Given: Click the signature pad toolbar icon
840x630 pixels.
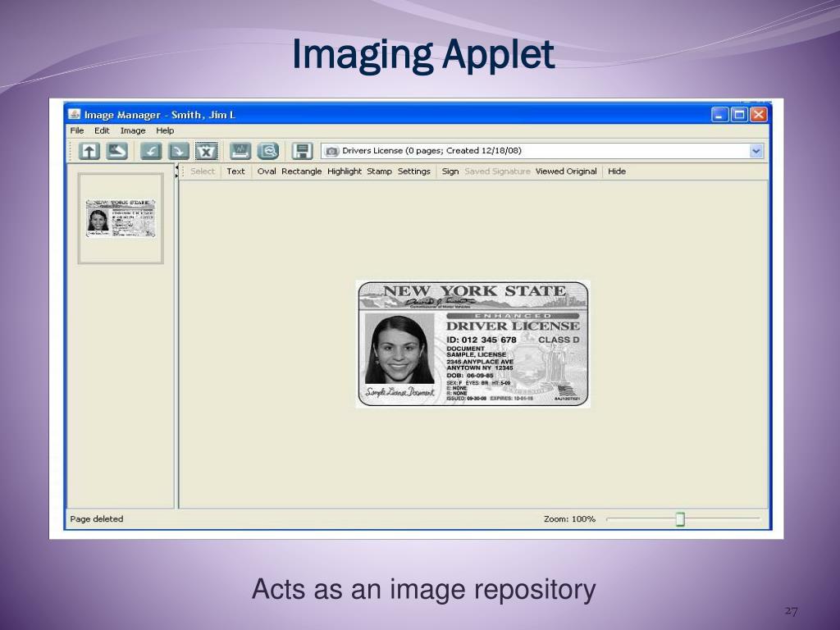Looking at the screenshot, I should pos(240,151).
